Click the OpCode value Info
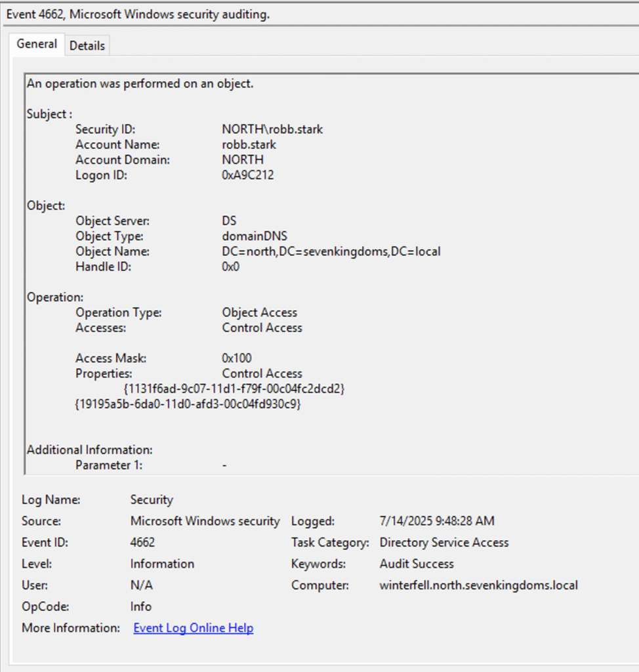 [x=141, y=606]
